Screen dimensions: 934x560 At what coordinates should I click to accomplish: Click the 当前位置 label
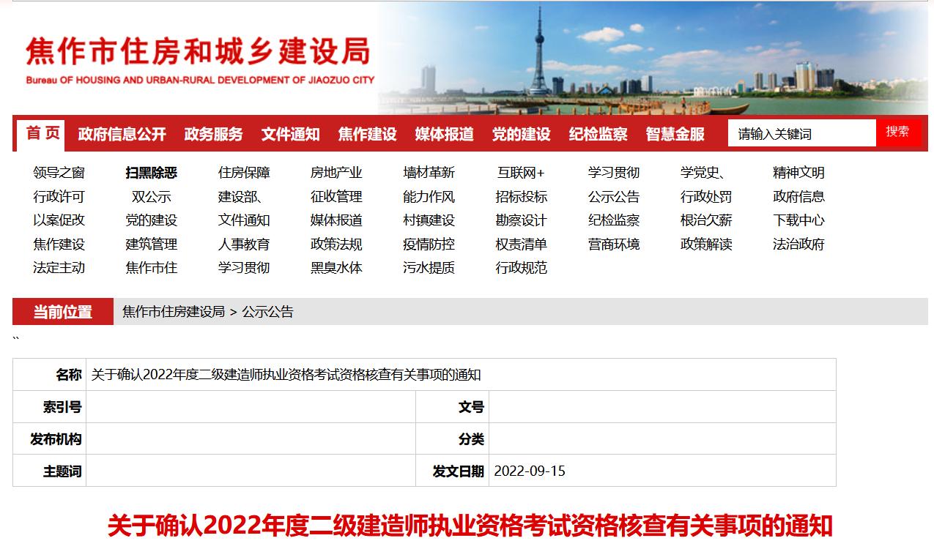63,312
